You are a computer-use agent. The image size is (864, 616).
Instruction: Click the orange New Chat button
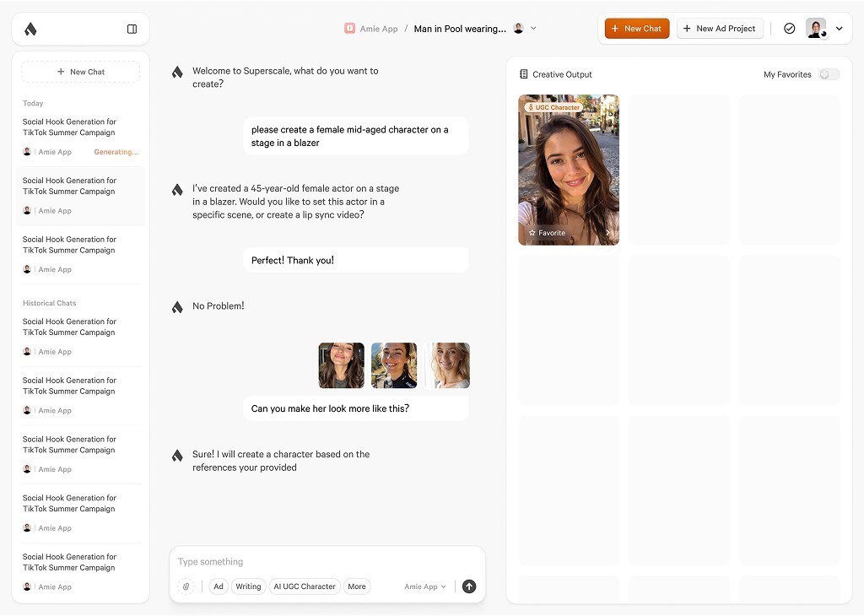click(637, 28)
